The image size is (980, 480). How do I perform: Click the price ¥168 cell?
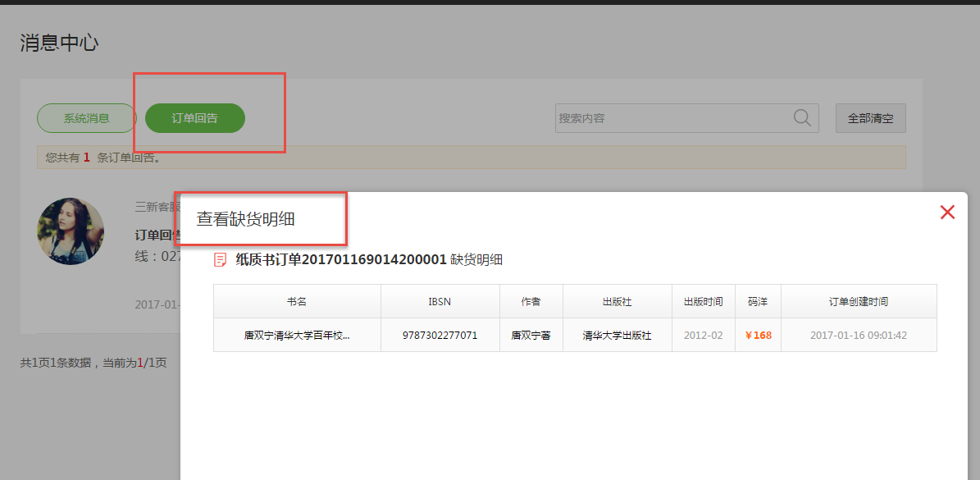point(758,335)
